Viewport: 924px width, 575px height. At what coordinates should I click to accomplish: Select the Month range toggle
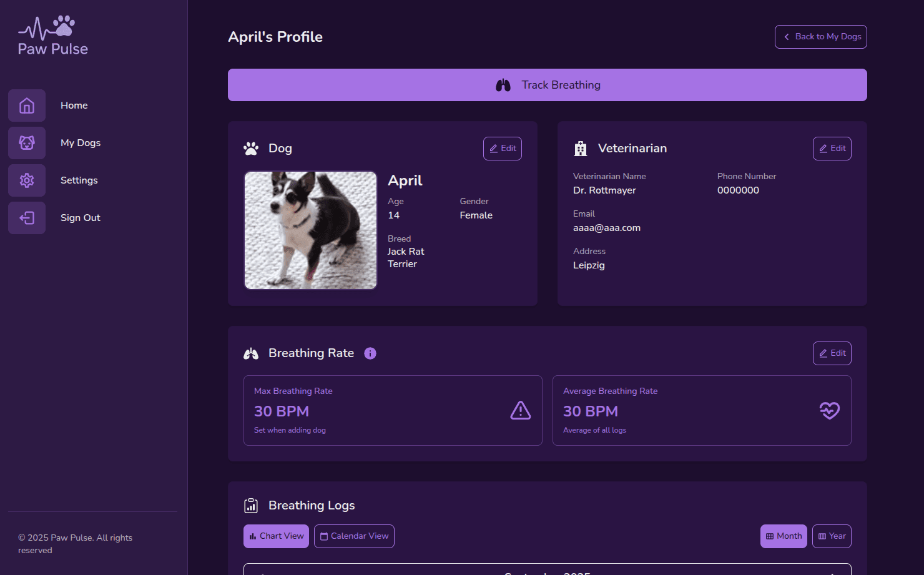pyautogui.click(x=784, y=536)
